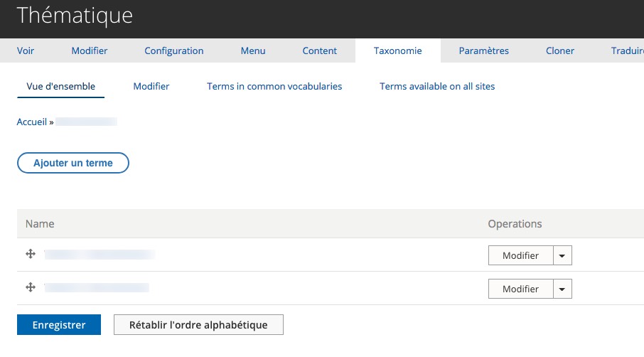Click the Name column header
The width and height of the screenshot is (644, 357).
point(40,224)
